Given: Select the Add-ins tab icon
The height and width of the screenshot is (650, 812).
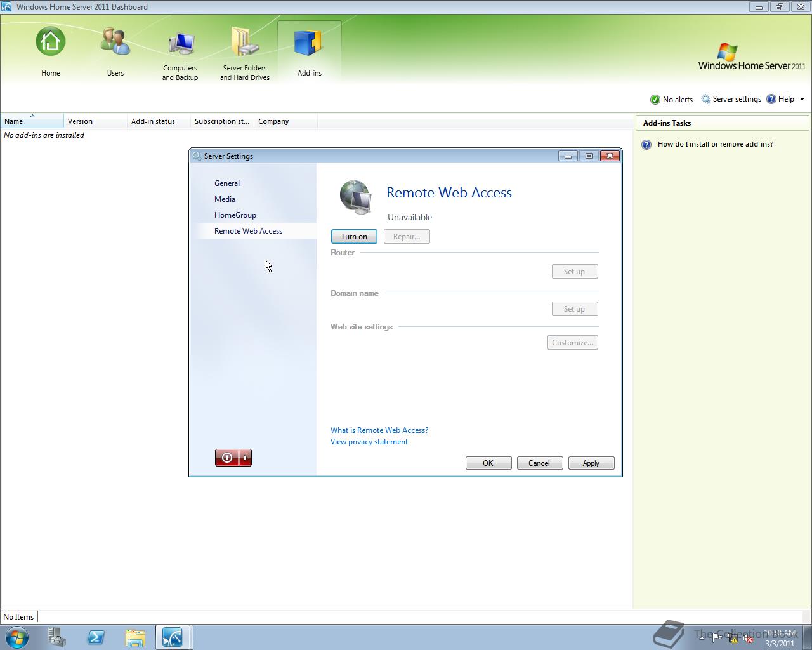Looking at the screenshot, I should click(x=310, y=52).
